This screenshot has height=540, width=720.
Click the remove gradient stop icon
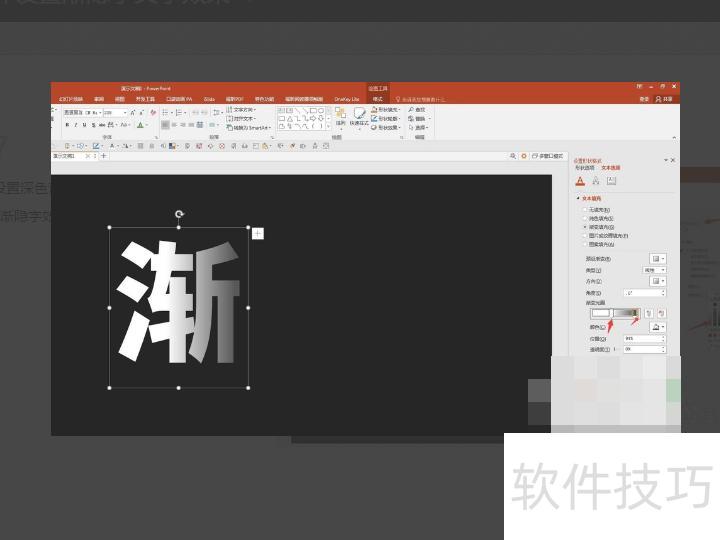(x=661, y=313)
